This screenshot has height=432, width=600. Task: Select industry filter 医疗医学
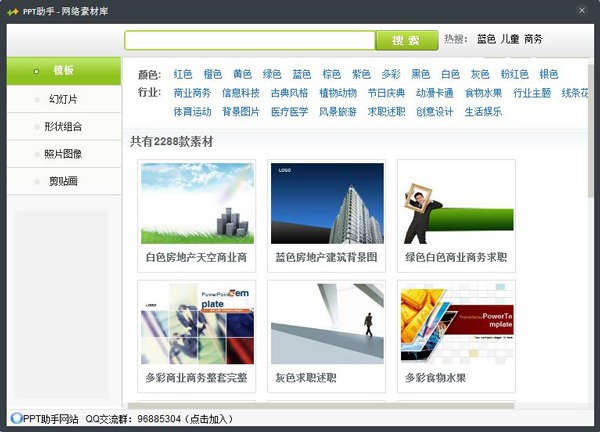point(289,112)
